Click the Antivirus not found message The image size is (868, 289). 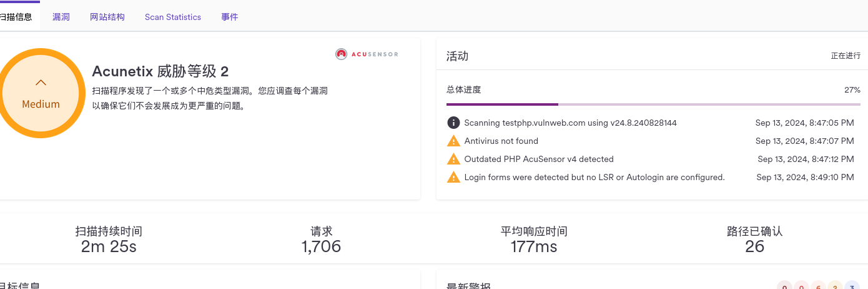coord(501,141)
